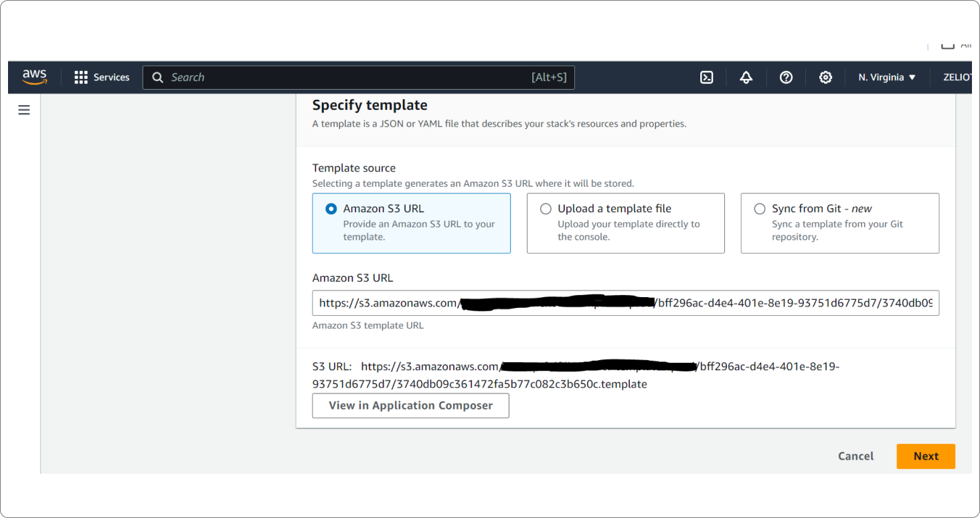Cancel the stack creation
Viewport: 980px width, 518px height.
click(x=855, y=456)
